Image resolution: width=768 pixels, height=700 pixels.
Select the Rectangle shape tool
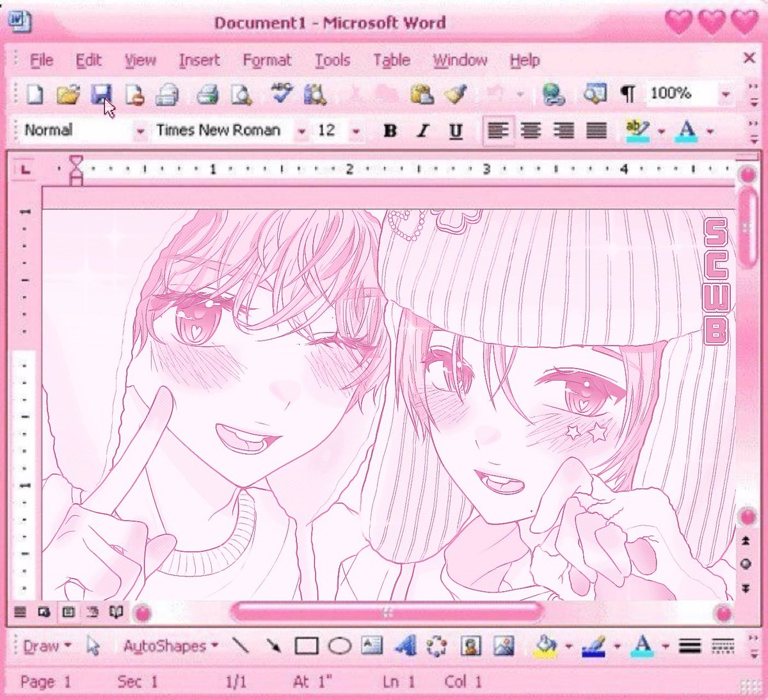307,646
